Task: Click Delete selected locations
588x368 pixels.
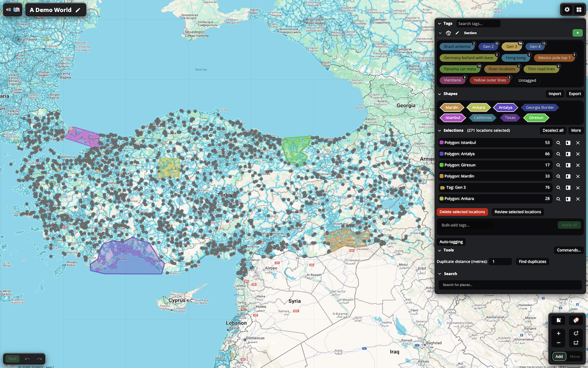Action: (462, 212)
